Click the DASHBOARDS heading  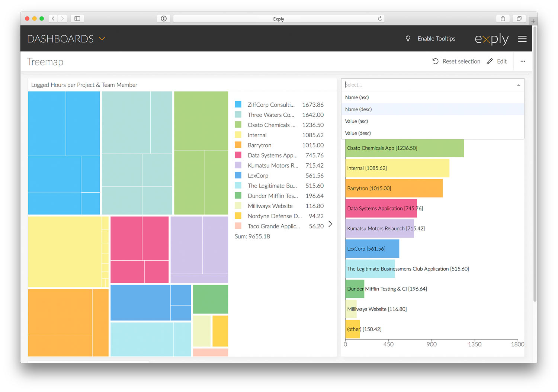point(61,39)
